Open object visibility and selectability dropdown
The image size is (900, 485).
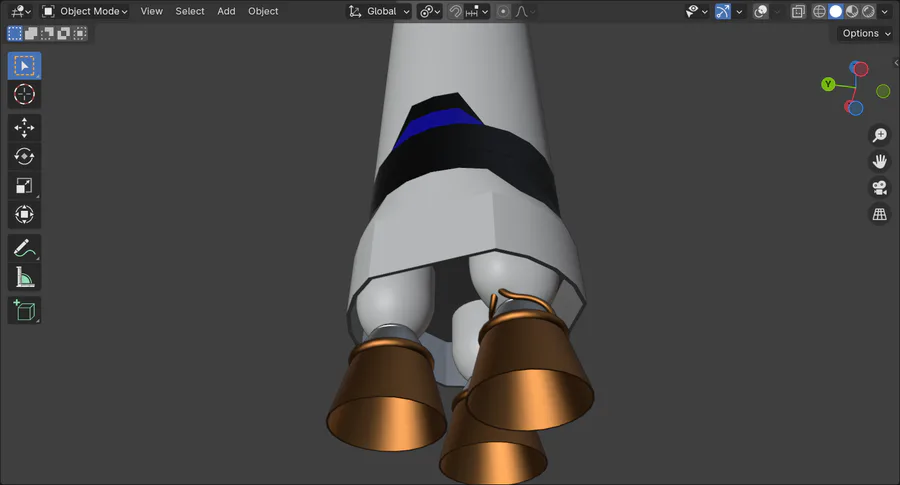[x=697, y=11]
